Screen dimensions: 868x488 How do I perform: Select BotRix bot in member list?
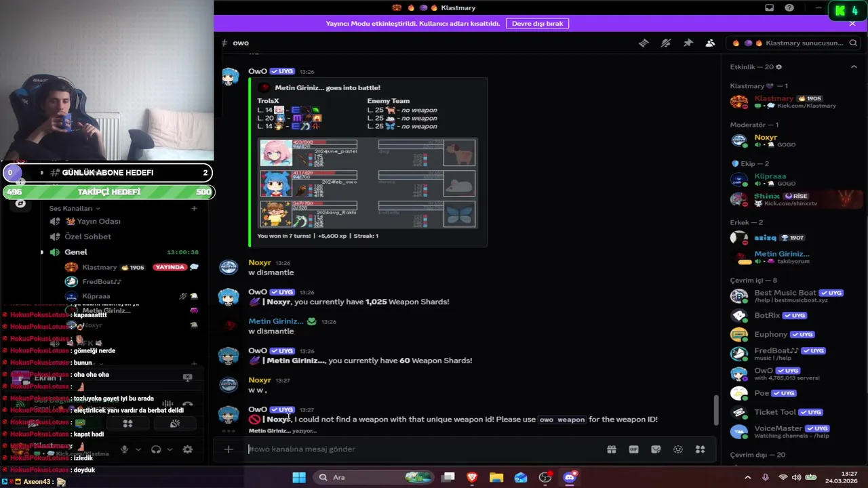point(792,315)
